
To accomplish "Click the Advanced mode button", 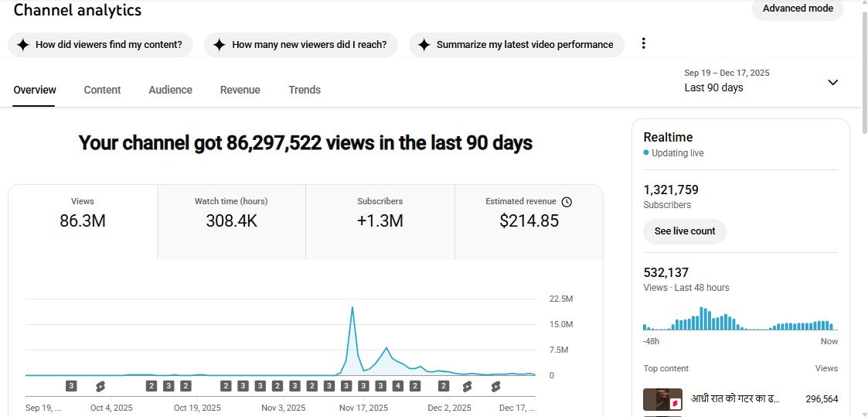I will [798, 9].
